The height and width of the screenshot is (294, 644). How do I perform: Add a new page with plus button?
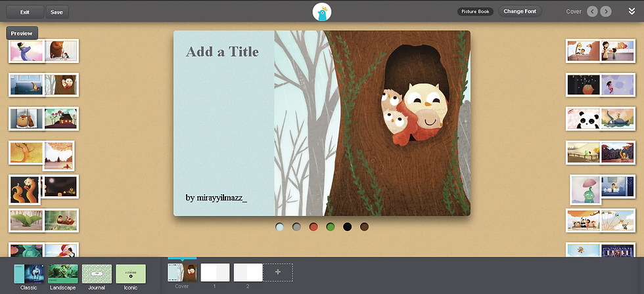coord(278,272)
